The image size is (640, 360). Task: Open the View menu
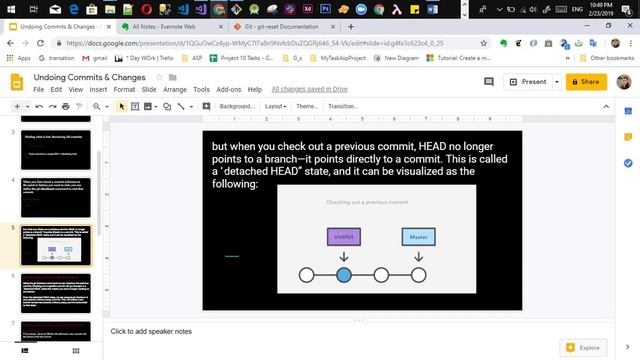pyautogui.click(x=76, y=89)
